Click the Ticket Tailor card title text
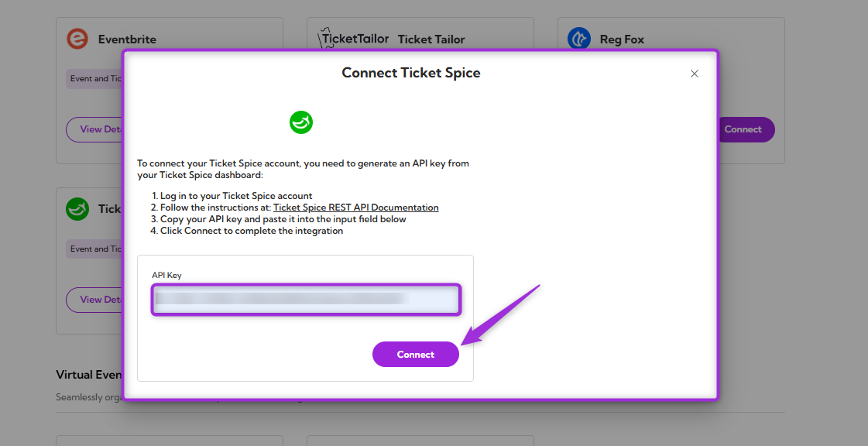The image size is (868, 446). [x=431, y=39]
